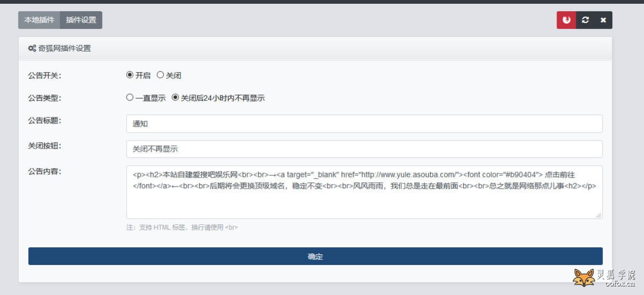Click the oofox.cn watermark text

click(x=619, y=283)
